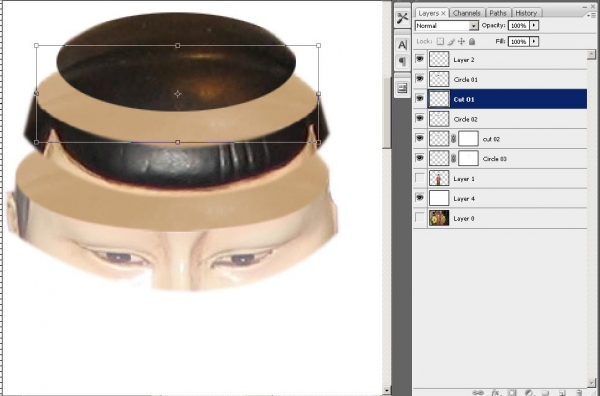600x396 pixels.
Task: Select the Circle 03 layer name
Action: click(495, 159)
